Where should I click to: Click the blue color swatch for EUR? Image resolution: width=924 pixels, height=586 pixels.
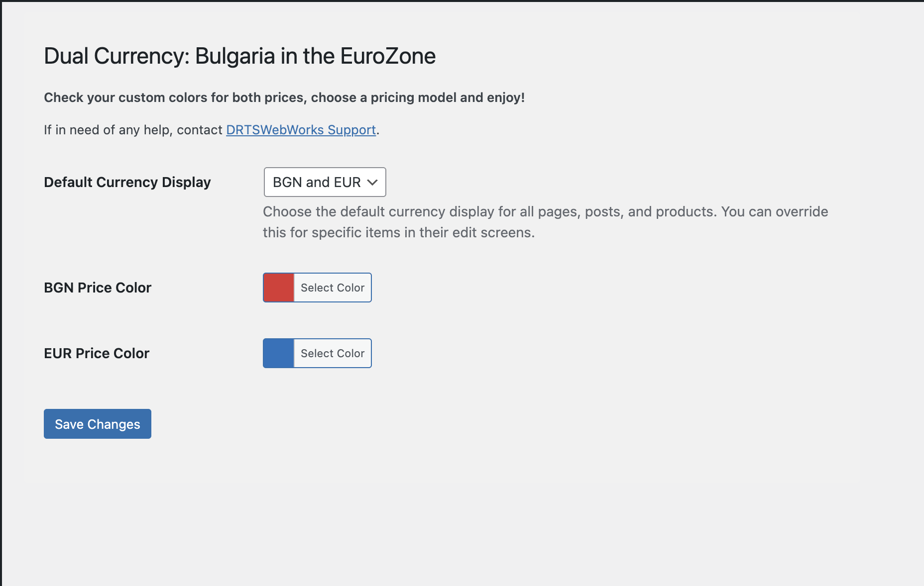(278, 353)
